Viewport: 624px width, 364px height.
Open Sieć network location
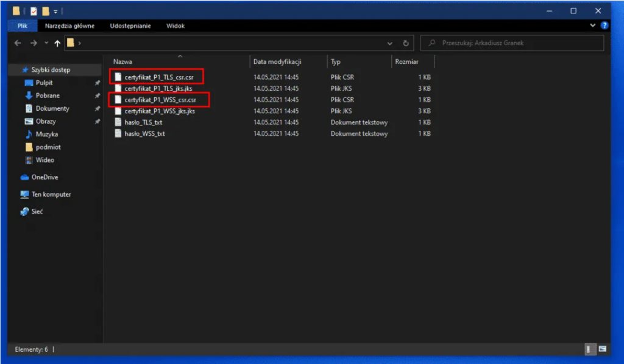tap(37, 212)
